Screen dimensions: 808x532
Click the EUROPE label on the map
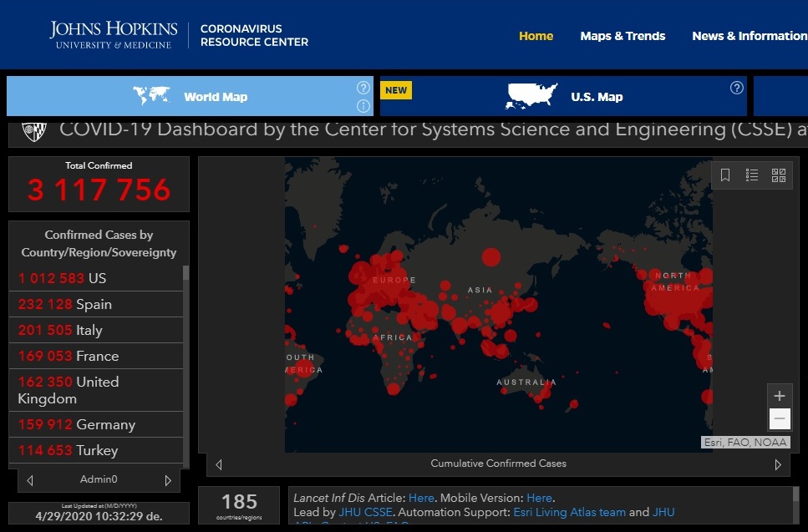click(394, 280)
